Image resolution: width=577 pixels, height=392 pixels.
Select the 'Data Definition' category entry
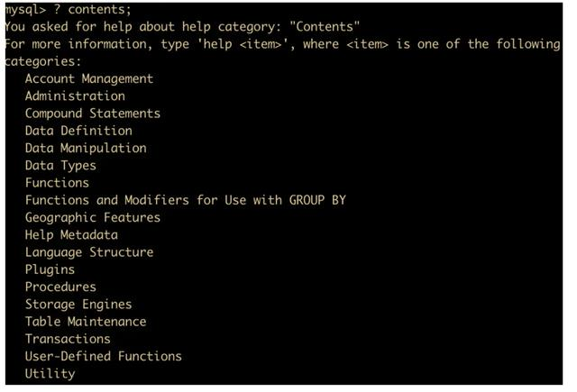[x=78, y=131]
